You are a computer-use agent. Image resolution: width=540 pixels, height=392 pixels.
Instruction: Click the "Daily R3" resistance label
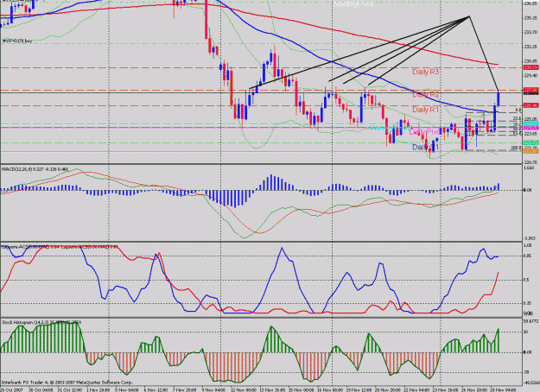(x=426, y=72)
